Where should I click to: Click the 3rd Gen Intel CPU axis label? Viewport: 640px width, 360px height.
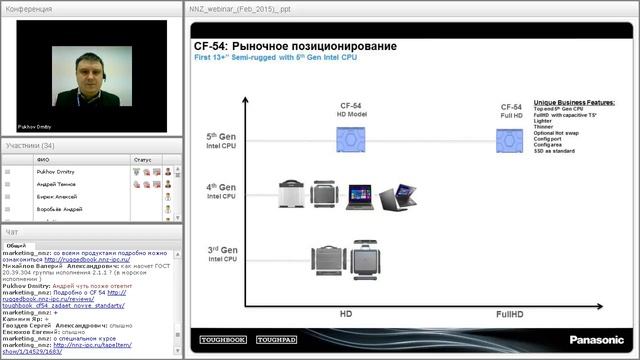(222, 253)
